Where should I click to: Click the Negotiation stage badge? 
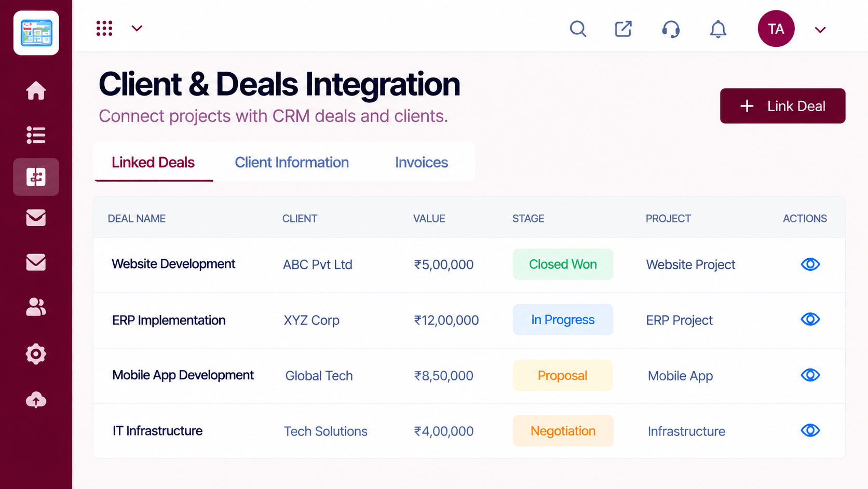(563, 431)
